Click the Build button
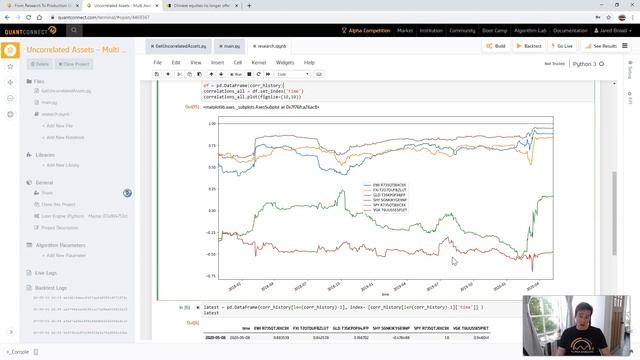The height and width of the screenshot is (360, 640). coord(496,46)
